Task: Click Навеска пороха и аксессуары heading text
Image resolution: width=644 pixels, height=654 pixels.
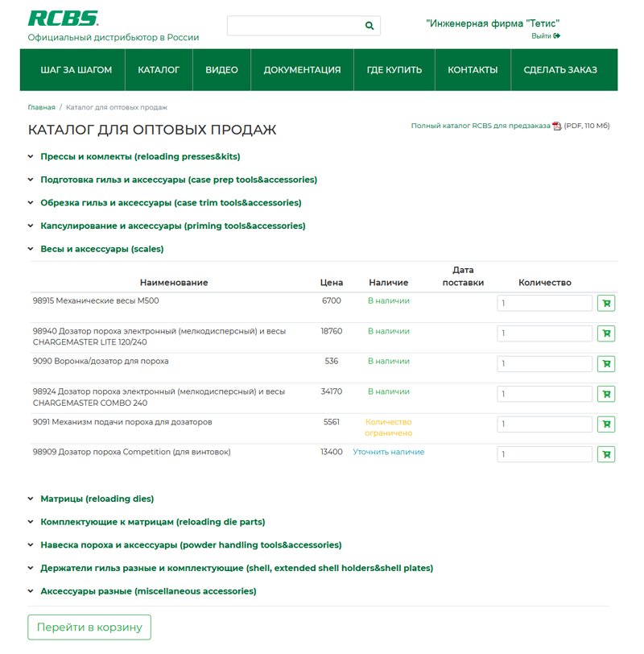Action: tap(191, 545)
